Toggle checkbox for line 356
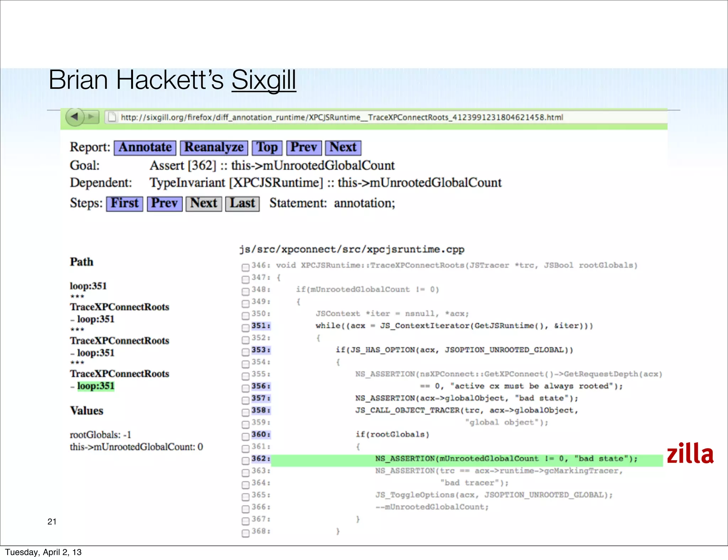Image resolution: width=728 pixels, height=560 pixels. 245,388
